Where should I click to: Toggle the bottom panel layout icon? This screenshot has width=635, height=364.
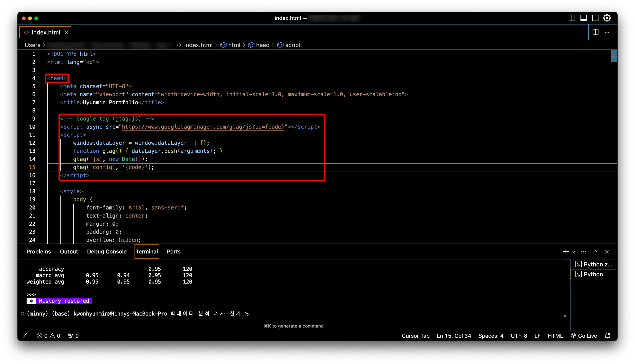click(x=583, y=18)
